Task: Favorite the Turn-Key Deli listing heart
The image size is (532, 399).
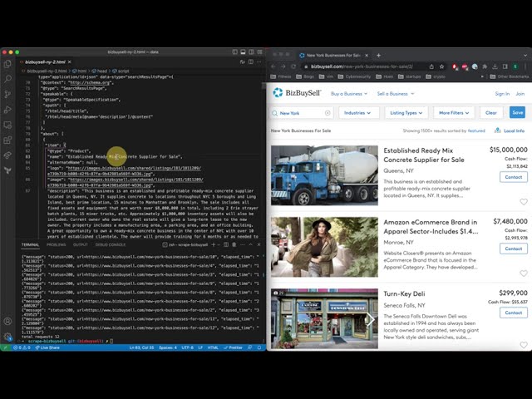Action: click(524, 345)
